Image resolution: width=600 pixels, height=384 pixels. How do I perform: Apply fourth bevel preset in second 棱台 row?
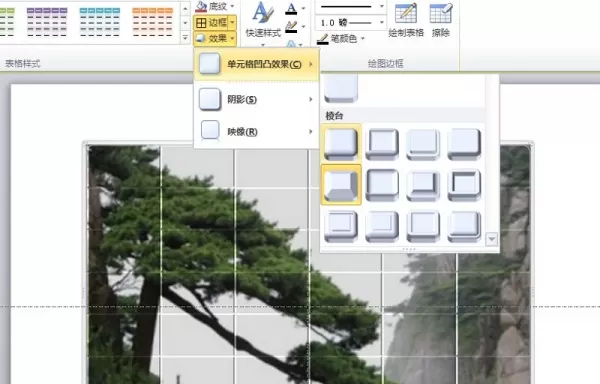click(x=464, y=185)
